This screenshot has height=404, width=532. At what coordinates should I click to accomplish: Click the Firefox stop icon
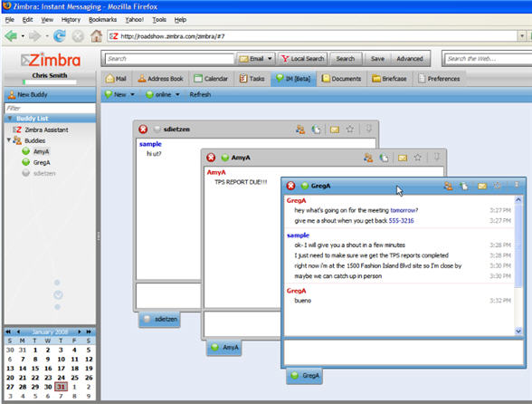(78, 36)
